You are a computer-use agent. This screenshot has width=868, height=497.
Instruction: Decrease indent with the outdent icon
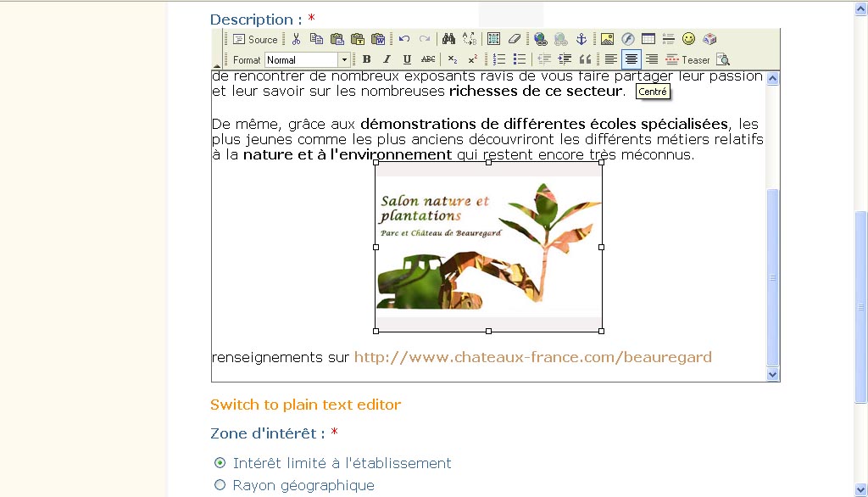coord(544,60)
